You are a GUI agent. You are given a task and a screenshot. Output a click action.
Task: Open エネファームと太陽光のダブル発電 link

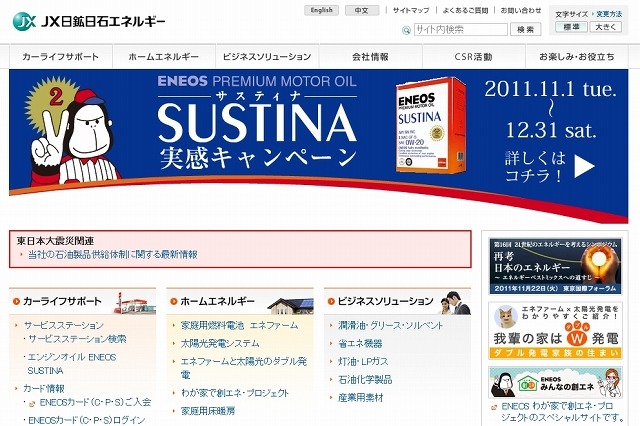(244, 368)
